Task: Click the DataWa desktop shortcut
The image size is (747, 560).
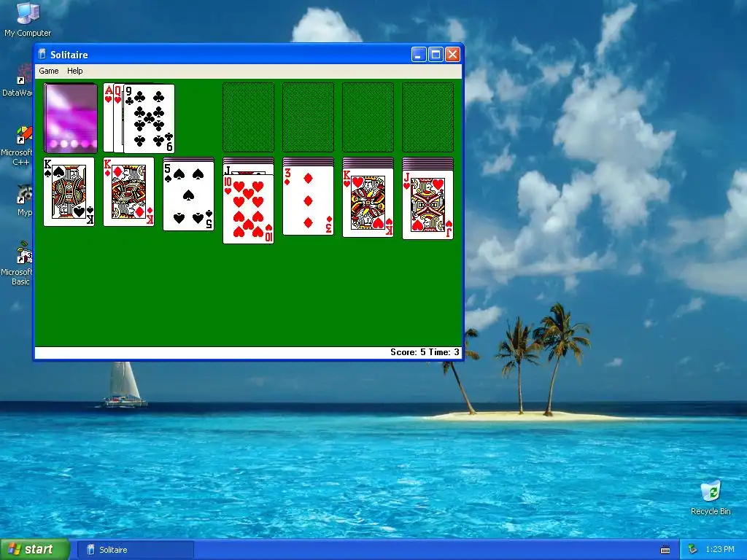Action: coord(18,81)
